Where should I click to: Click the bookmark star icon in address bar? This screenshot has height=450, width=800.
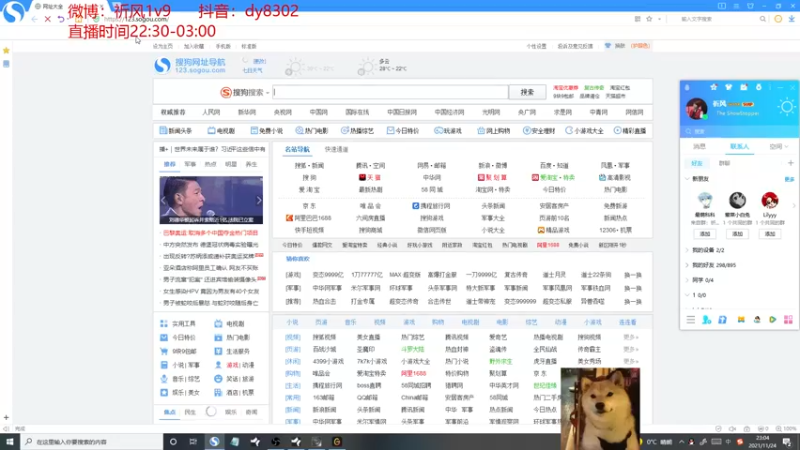tap(649, 19)
